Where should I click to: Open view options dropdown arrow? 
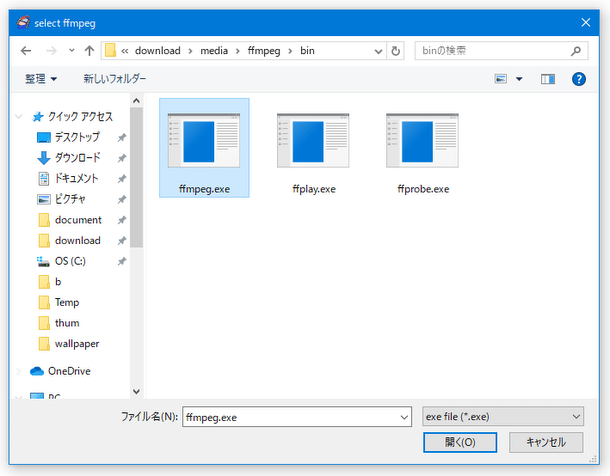click(519, 79)
